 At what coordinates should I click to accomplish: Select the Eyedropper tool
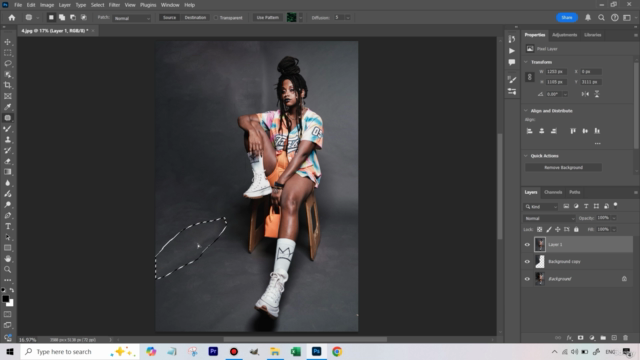pos(8,107)
